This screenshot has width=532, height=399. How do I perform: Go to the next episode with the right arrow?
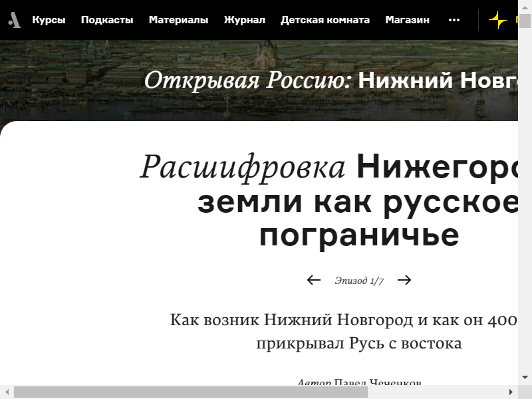pos(404,280)
